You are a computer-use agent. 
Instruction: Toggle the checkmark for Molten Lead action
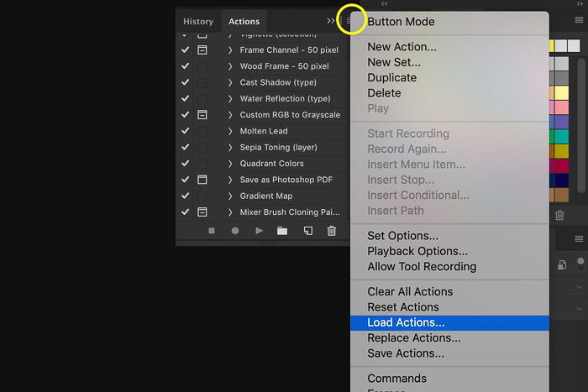click(x=186, y=131)
